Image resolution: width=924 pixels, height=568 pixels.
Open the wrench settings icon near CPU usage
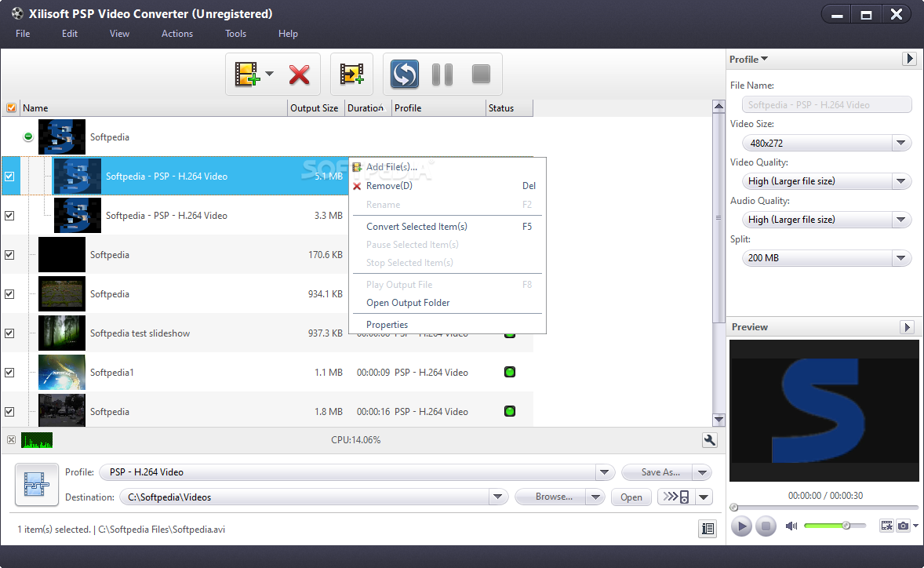(710, 440)
